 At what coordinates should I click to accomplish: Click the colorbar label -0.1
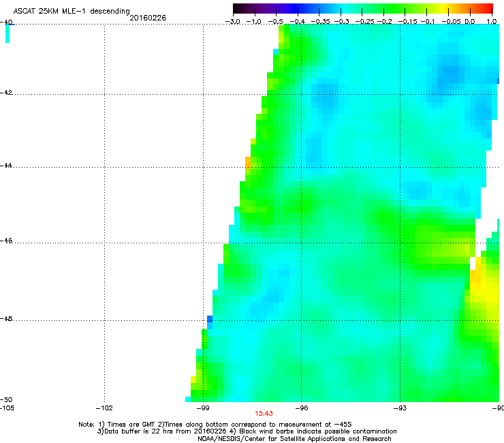428,22
